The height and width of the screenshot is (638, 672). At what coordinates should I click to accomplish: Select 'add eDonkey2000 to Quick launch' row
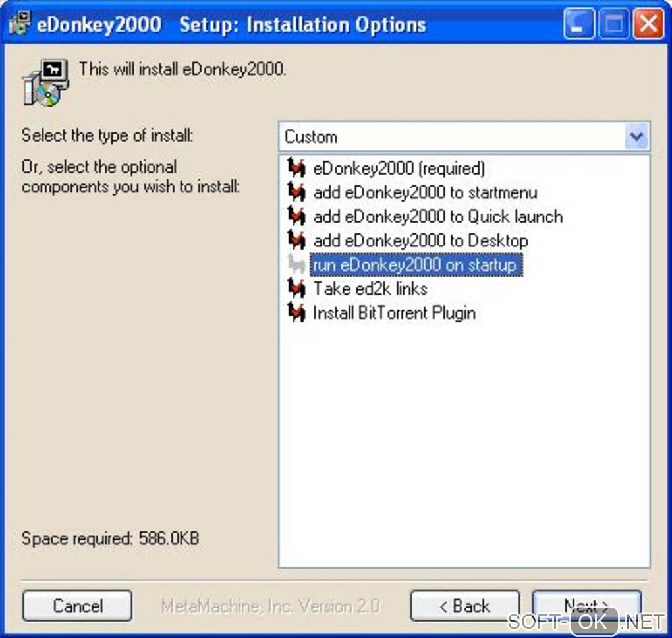(x=438, y=217)
